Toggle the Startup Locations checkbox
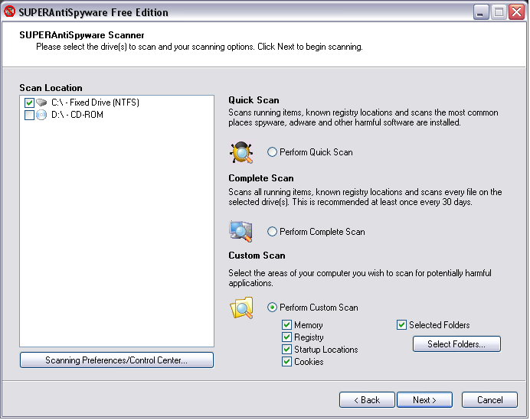This screenshot has height=420, width=530. point(286,350)
